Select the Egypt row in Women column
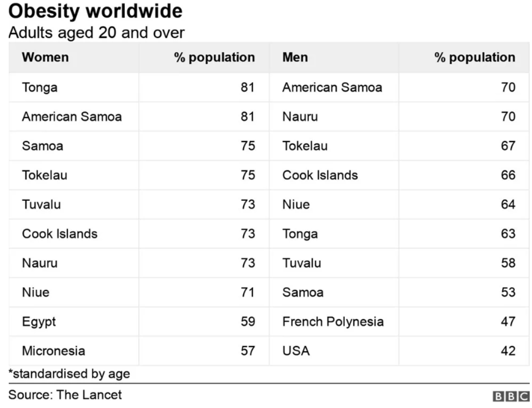 39,322
